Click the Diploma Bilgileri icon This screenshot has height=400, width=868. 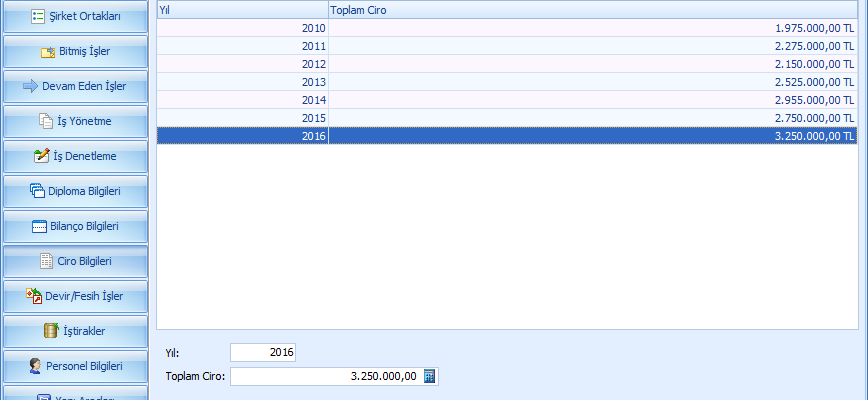coord(37,191)
